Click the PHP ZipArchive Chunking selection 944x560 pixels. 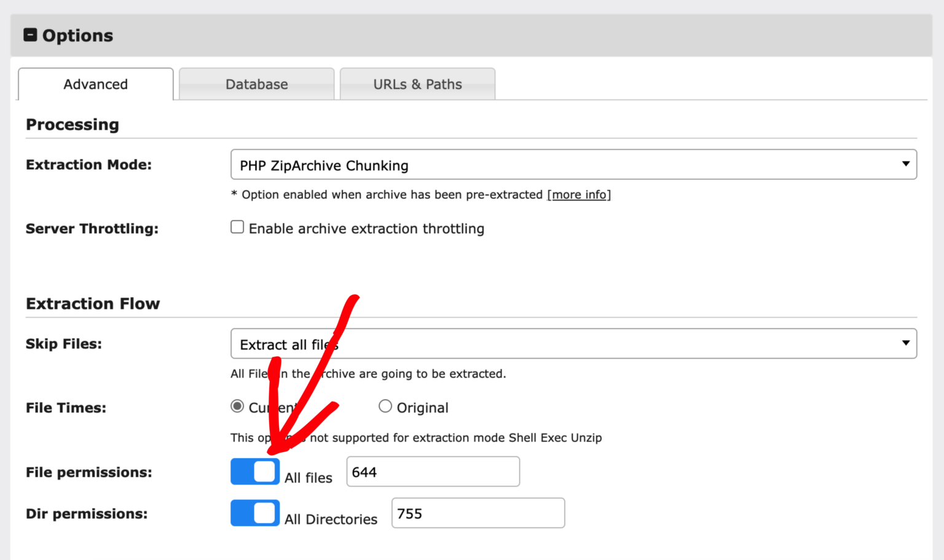pyautogui.click(x=324, y=165)
